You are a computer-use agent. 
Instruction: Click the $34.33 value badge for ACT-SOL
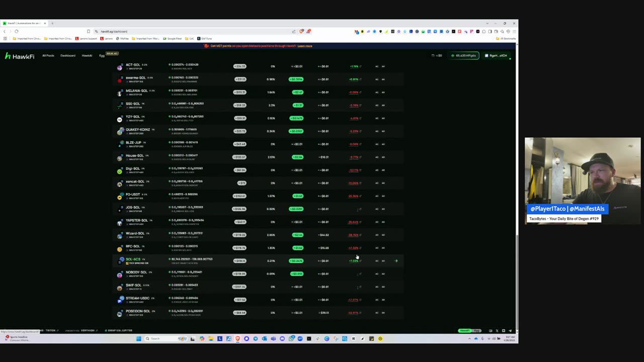239,66
